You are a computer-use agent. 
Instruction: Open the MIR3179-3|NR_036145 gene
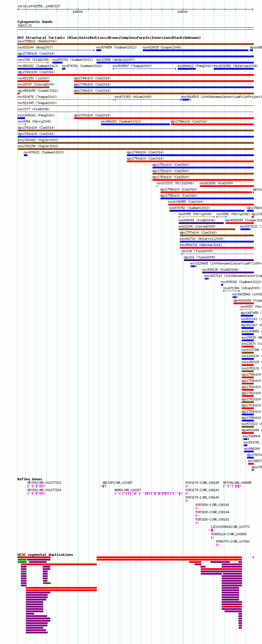(203, 483)
